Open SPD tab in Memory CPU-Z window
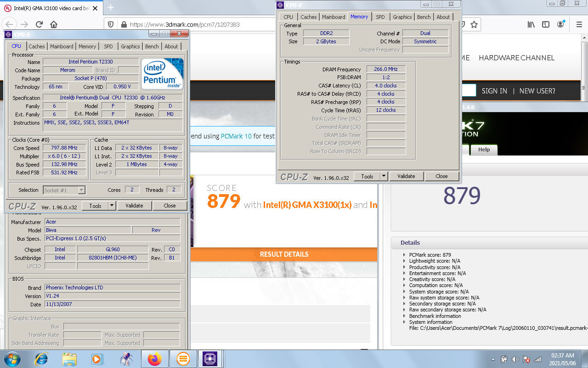Viewport: 588px width, 368px height. tap(380, 17)
